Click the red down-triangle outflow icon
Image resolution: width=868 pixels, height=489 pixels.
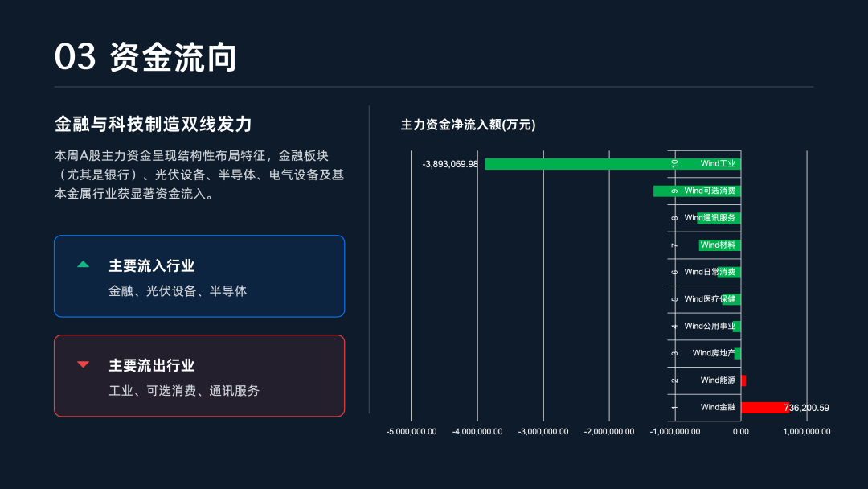click(83, 365)
